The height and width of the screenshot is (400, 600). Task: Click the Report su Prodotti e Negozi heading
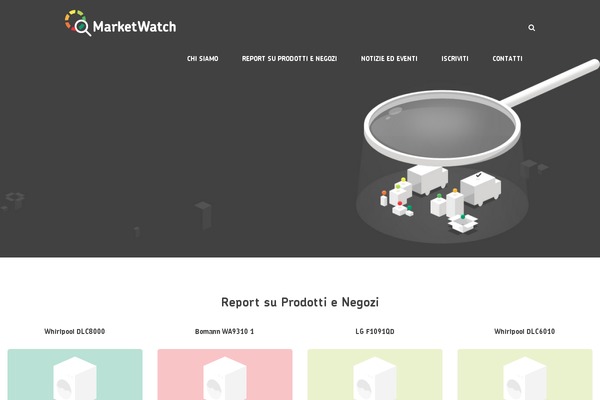(300, 302)
